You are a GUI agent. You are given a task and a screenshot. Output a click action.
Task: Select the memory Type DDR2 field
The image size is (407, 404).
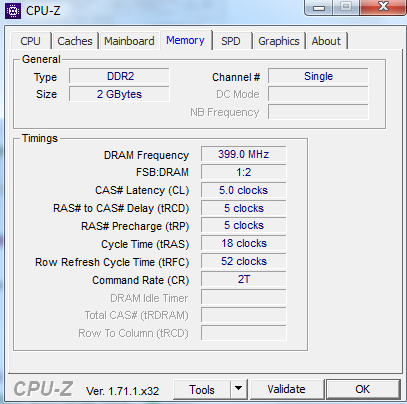point(119,76)
